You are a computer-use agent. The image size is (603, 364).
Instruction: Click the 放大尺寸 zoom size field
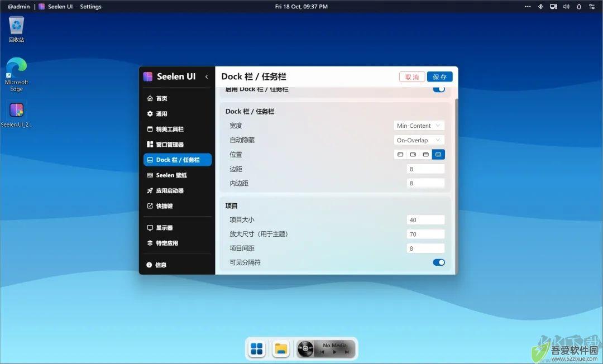425,234
